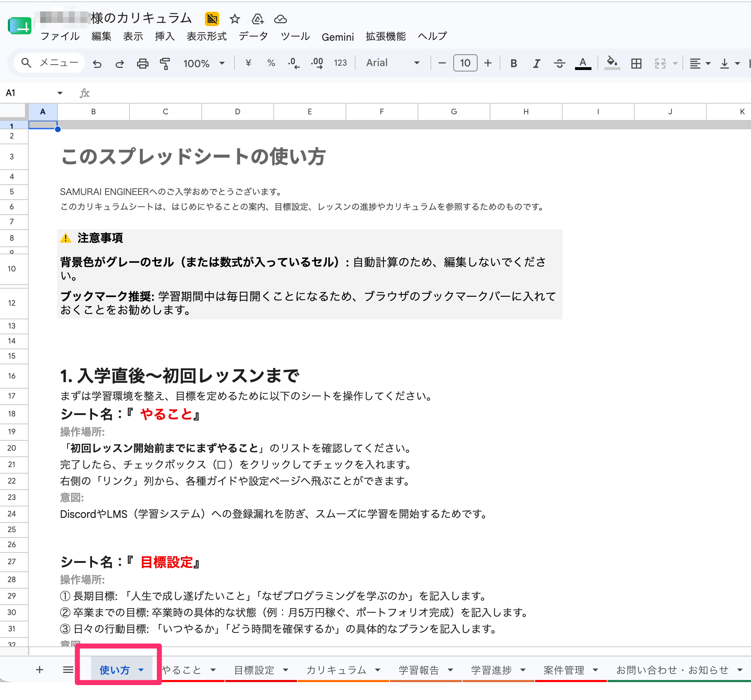Print the spreadsheet
The width and height of the screenshot is (751, 700).
point(142,63)
